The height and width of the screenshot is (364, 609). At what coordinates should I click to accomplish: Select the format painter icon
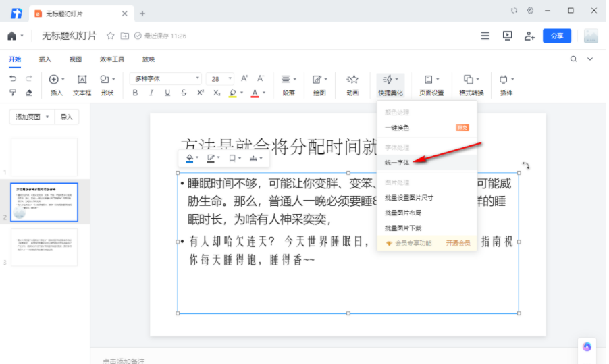pyautogui.click(x=13, y=93)
